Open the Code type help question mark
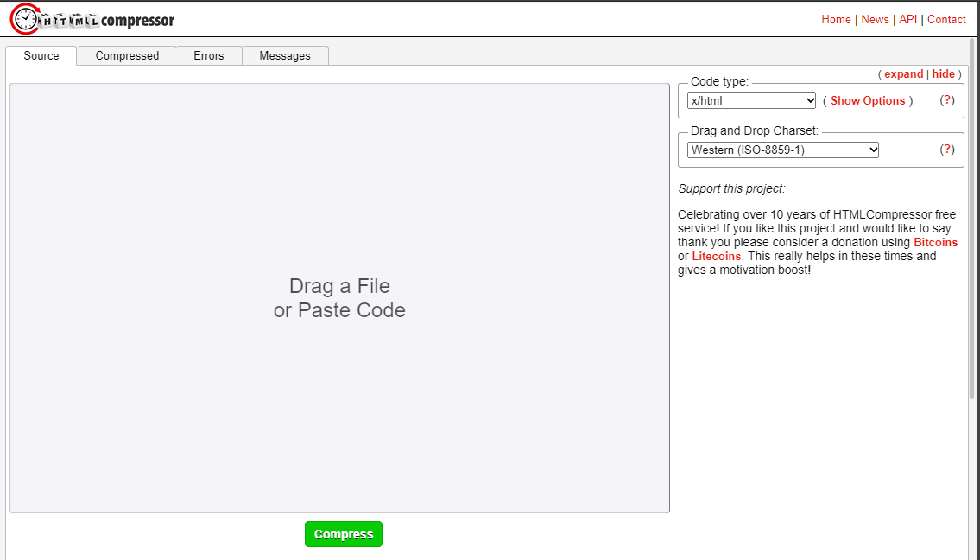The height and width of the screenshot is (560, 980). (947, 100)
